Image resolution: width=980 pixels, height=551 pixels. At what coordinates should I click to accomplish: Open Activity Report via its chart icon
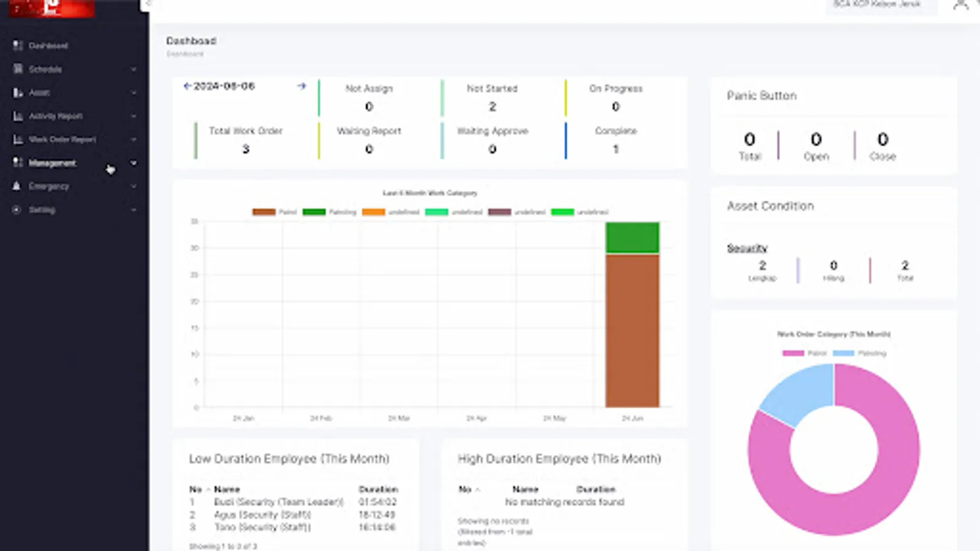coord(17,116)
